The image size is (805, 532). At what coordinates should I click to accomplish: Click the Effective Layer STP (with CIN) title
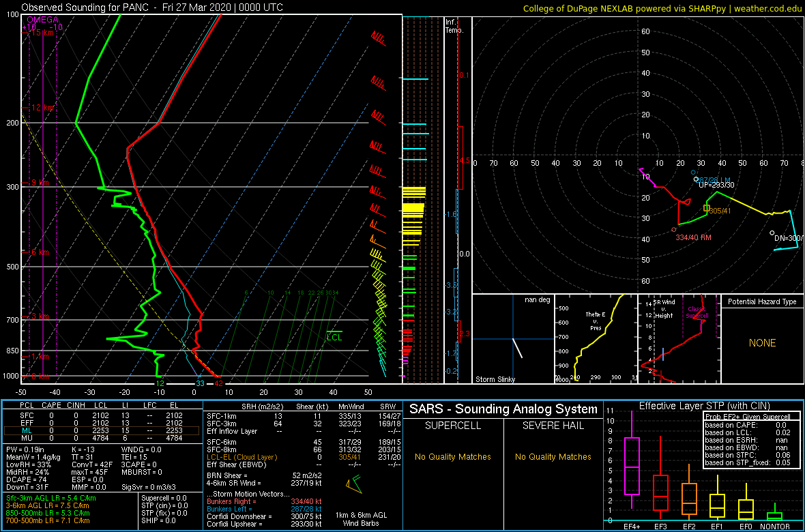point(703,406)
